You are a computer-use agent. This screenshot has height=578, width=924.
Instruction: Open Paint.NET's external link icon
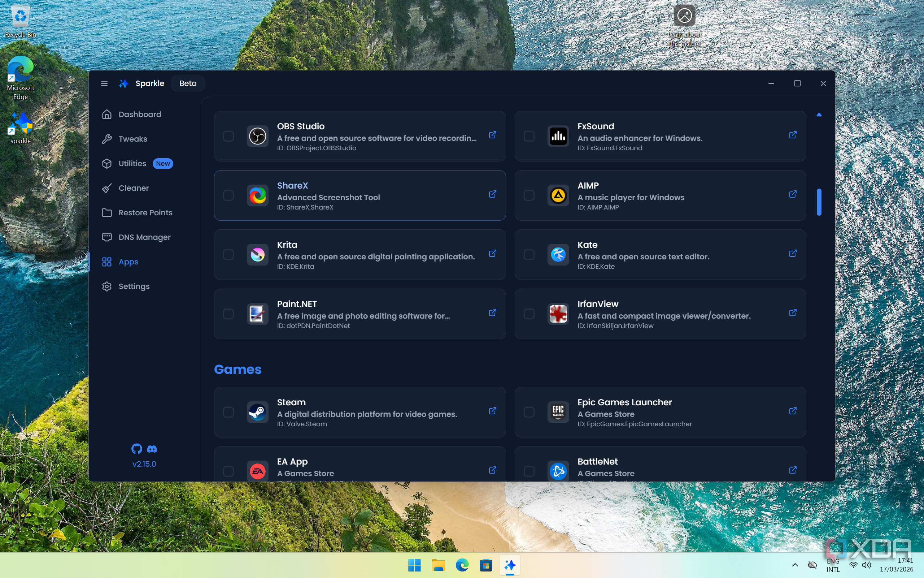click(493, 313)
